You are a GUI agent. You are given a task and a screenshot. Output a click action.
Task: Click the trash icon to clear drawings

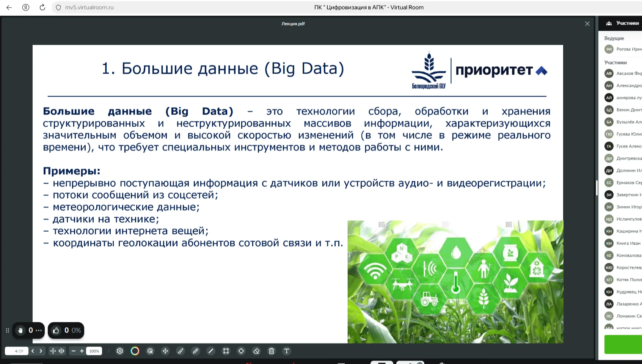point(272,351)
